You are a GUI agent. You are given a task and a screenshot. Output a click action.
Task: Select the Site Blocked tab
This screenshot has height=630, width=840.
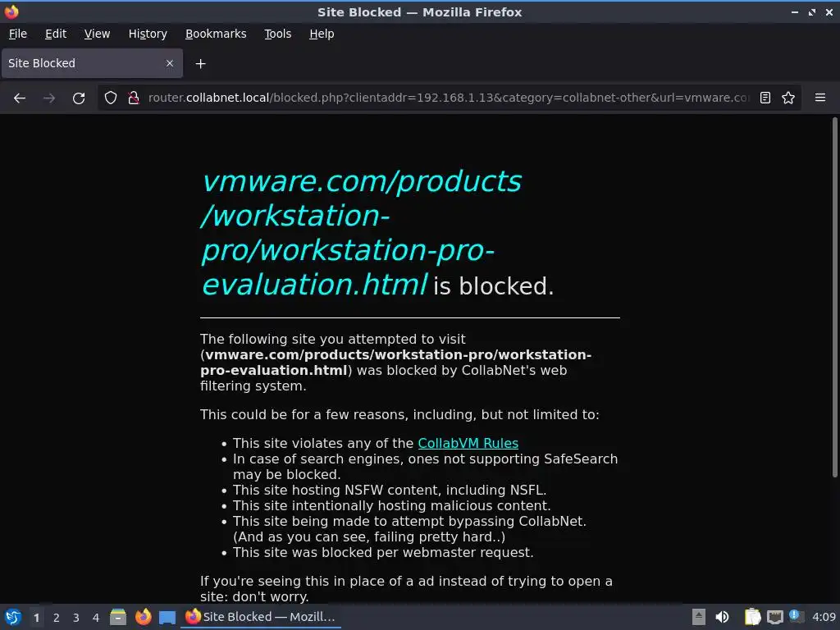pos(92,63)
